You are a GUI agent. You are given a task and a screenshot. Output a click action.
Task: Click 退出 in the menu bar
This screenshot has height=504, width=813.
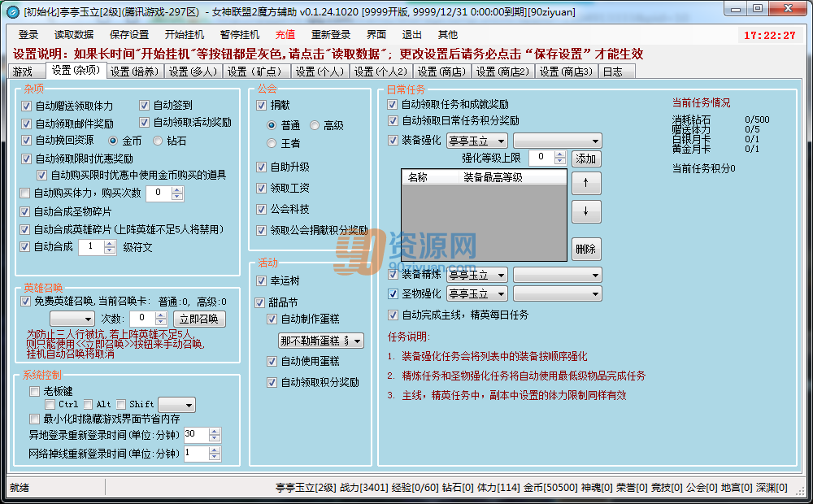(411, 35)
